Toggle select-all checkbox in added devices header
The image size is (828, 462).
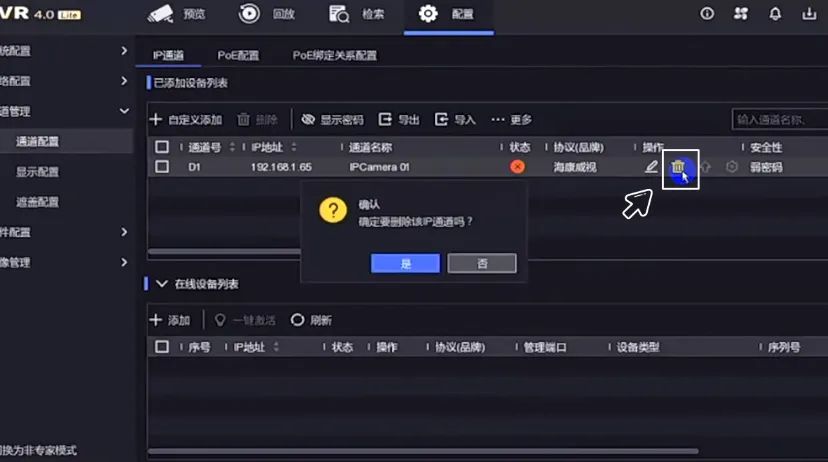pos(161,147)
